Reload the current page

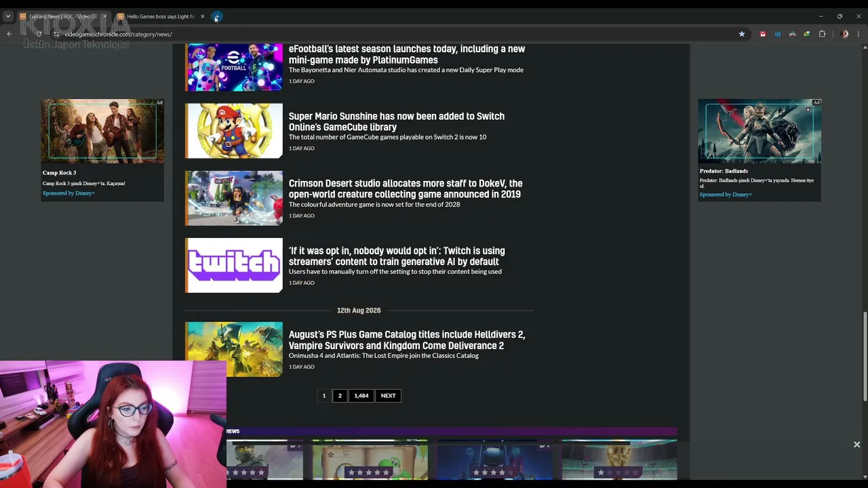[39, 34]
